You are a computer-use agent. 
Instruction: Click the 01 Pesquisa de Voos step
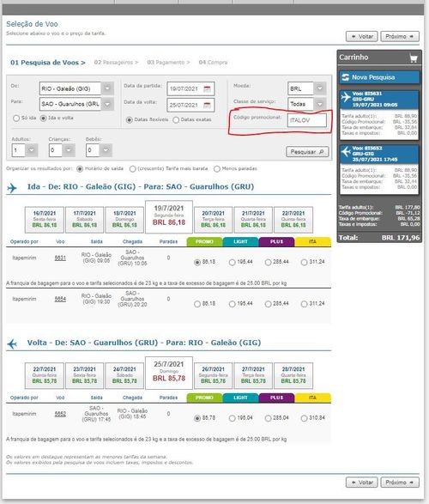pyautogui.click(x=48, y=63)
